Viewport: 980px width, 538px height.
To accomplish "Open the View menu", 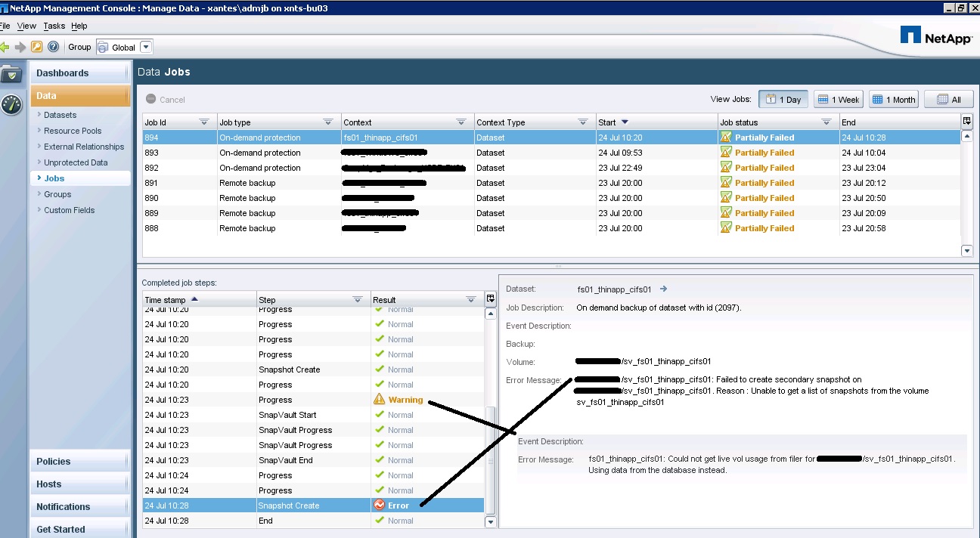I will 26,26.
